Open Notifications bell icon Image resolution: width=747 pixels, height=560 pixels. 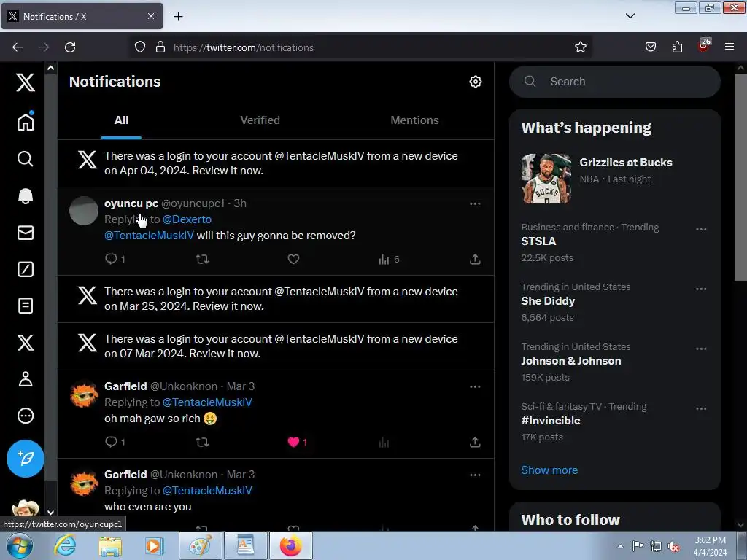26,195
